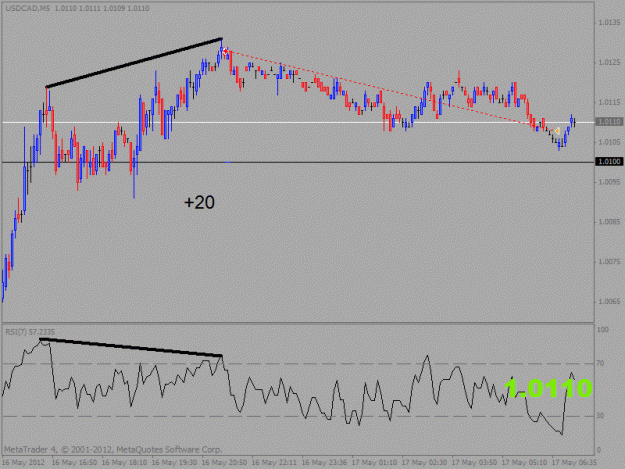This screenshot has width=625, height=469.
Task: Click the RSI scale value 70
Action: (x=600, y=363)
